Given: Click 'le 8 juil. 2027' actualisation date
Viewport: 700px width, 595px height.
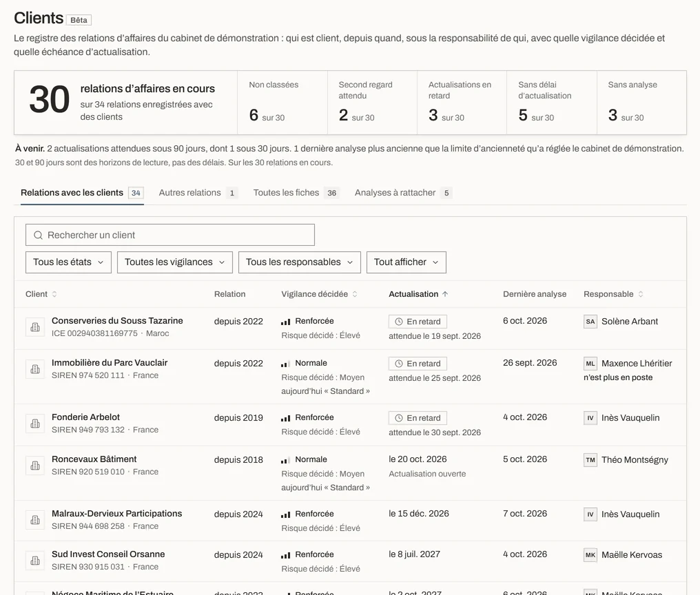Looking at the screenshot, I should (x=414, y=554).
